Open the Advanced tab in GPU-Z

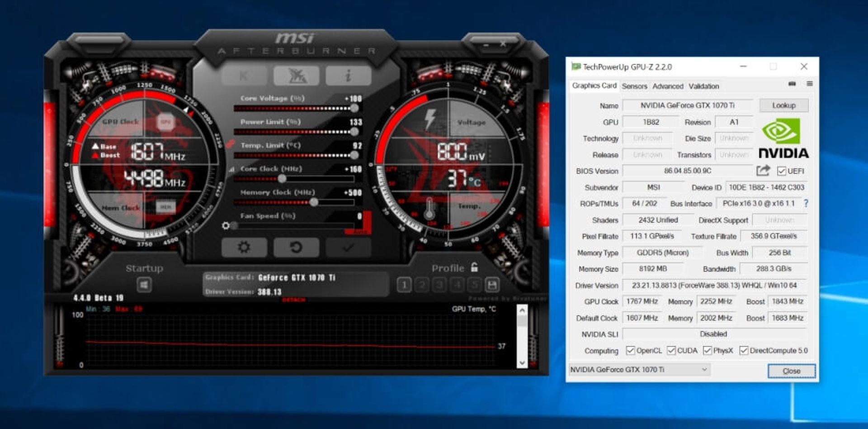tap(668, 86)
